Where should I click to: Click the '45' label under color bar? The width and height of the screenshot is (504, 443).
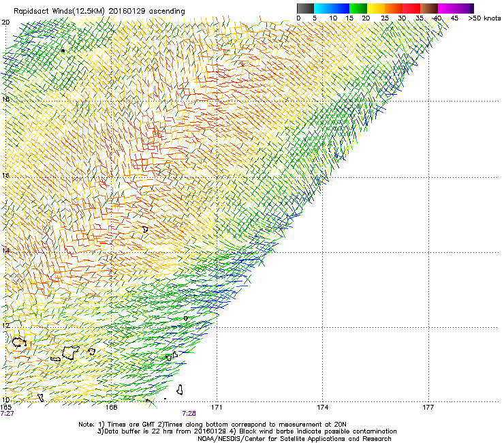click(454, 18)
